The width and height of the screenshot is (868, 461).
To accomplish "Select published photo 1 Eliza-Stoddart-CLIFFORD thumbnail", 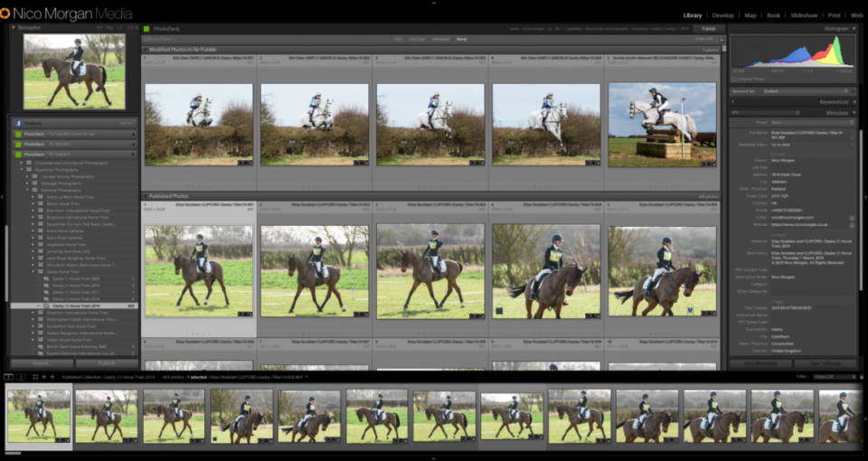I will coord(199,271).
